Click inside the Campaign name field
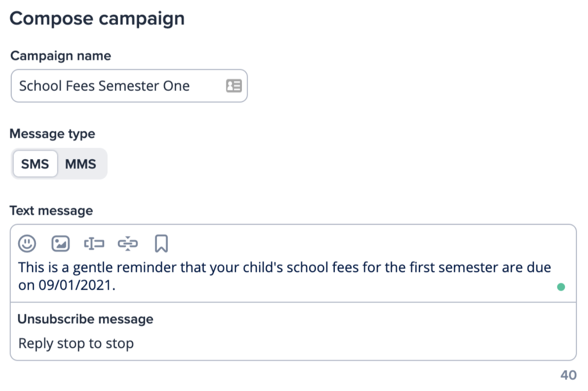588x391 pixels. pyautogui.click(x=108, y=86)
